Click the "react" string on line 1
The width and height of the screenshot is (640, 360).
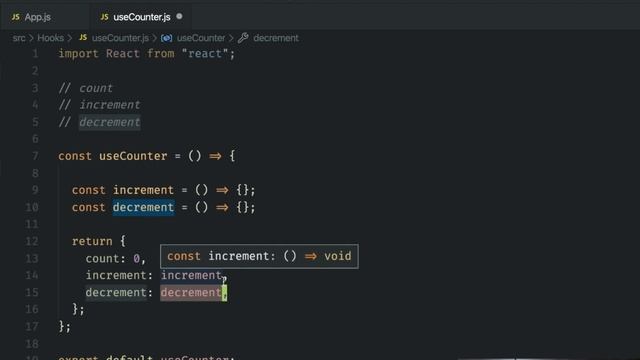(205, 53)
